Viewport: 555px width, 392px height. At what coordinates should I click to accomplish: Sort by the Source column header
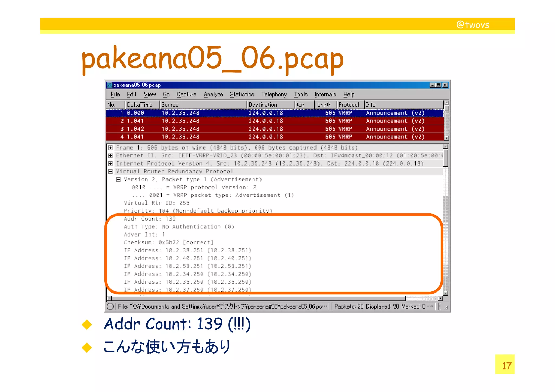click(203, 105)
